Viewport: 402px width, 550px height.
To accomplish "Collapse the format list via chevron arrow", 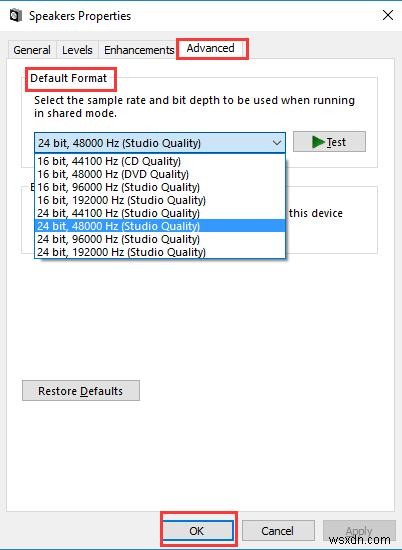I will 277,143.
